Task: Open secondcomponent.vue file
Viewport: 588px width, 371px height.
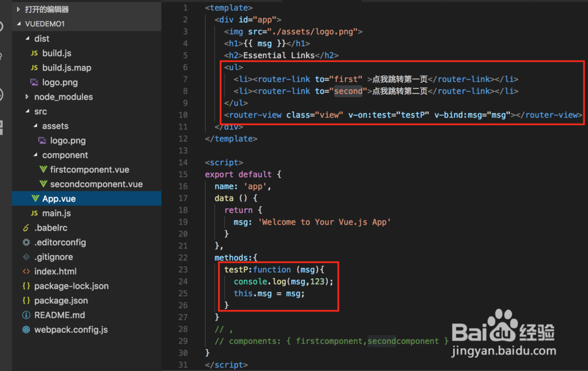Action: (96, 184)
